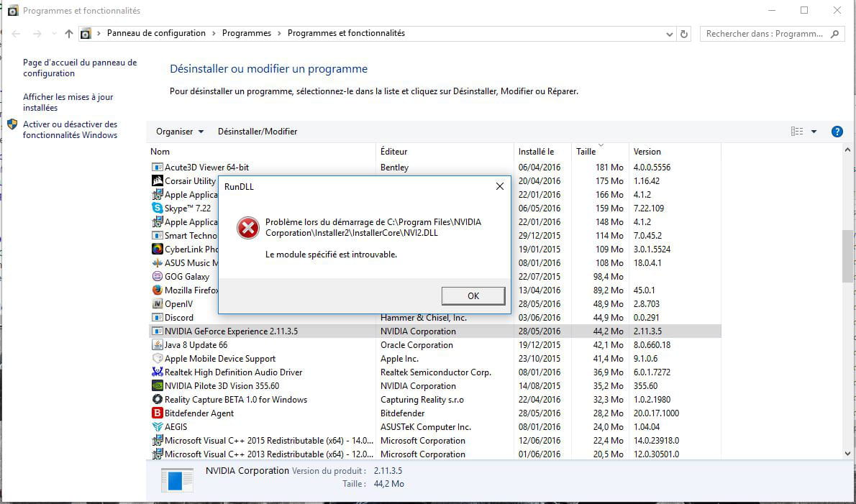
Task: Click the ASUSTeK Computer Inc. publisher cell
Action: 426,426
